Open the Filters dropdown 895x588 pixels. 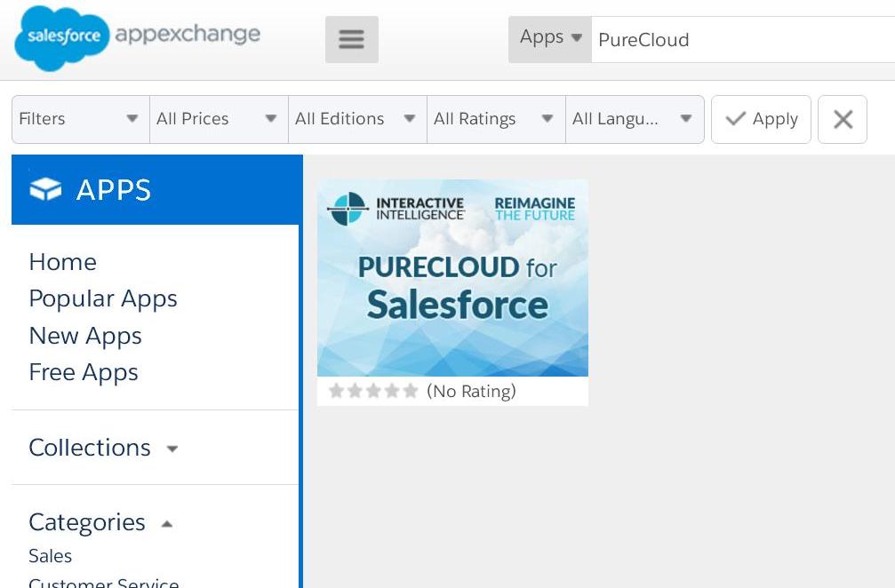[80, 119]
